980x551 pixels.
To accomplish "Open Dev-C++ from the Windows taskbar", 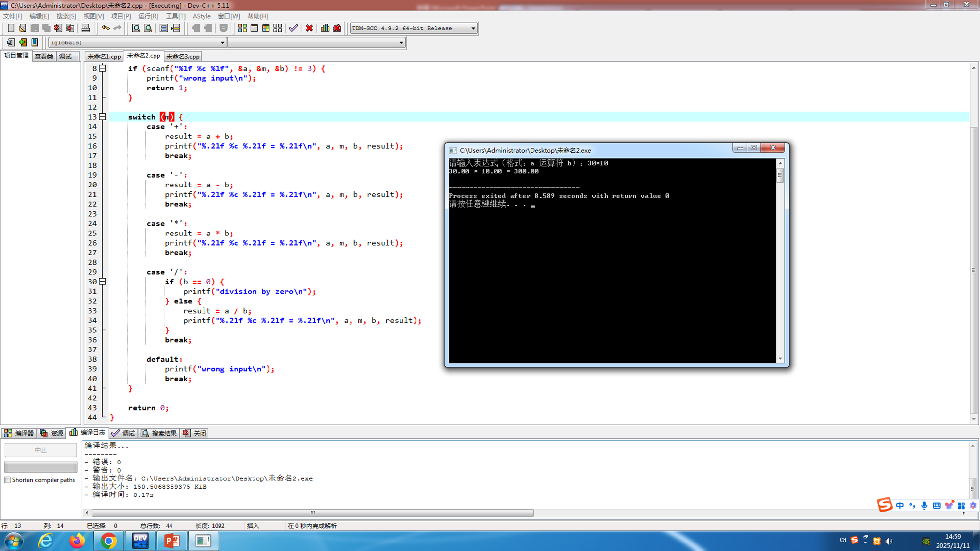I will (140, 540).
